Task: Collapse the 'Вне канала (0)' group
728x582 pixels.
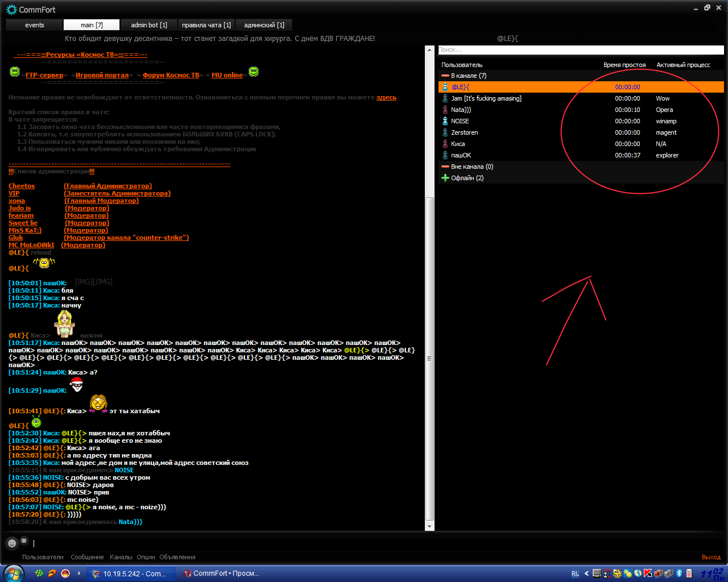Action: pyautogui.click(x=445, y=167)
